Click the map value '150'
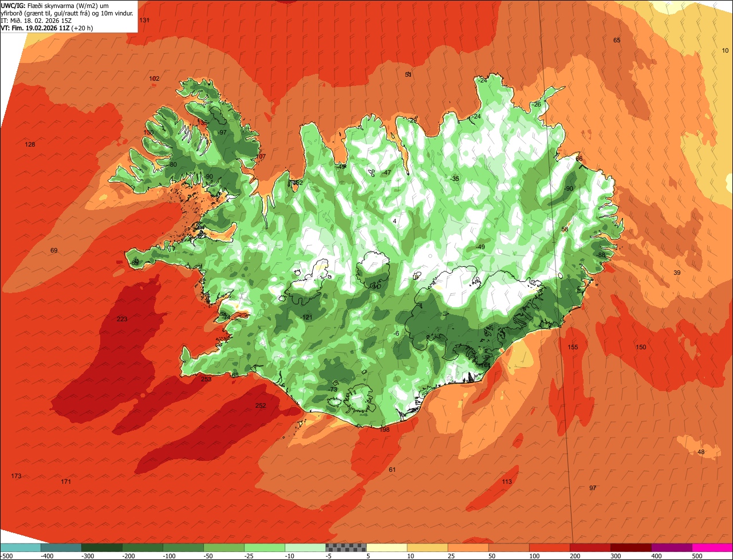This screenshot has width=733, height=560. click(641, 347)
